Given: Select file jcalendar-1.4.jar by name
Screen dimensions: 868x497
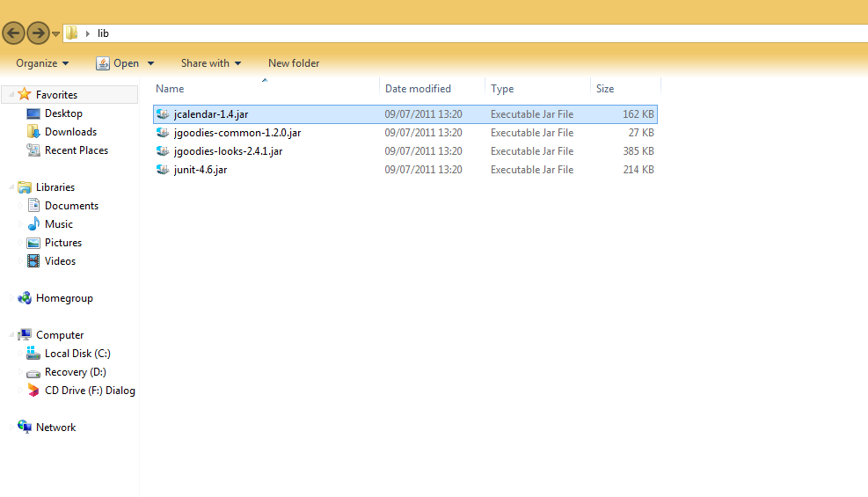Looking at the screenshot, I should tap(211, 114).
